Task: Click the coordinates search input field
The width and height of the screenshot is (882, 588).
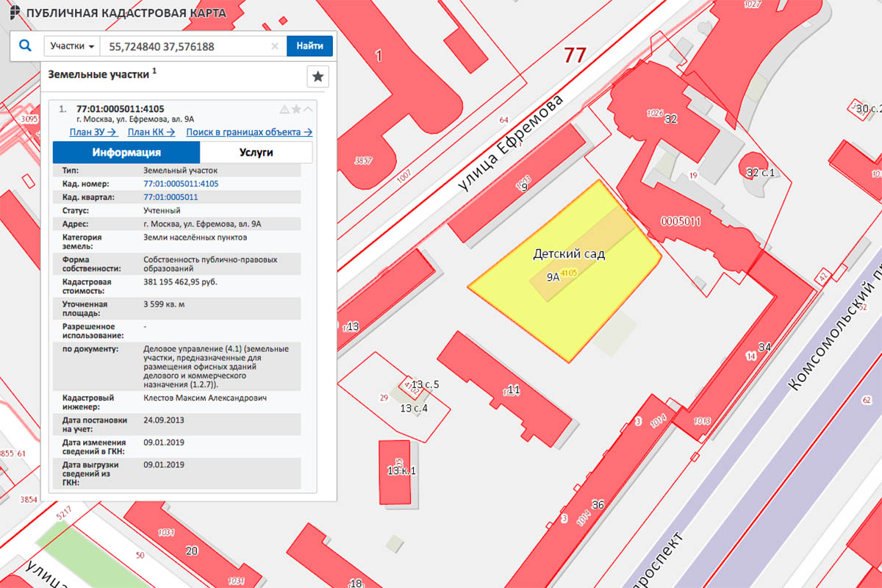Action: click(187, 46)
